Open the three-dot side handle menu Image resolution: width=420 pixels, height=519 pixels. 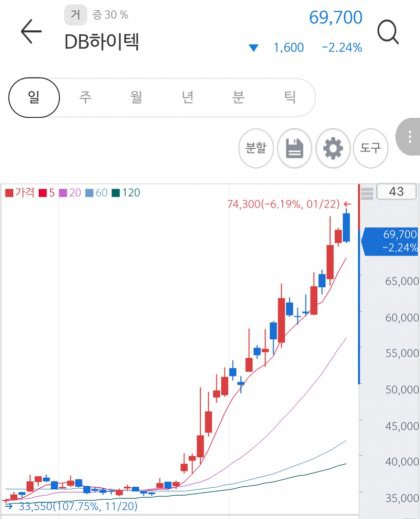pyautogui.click(x=409, y=137)
